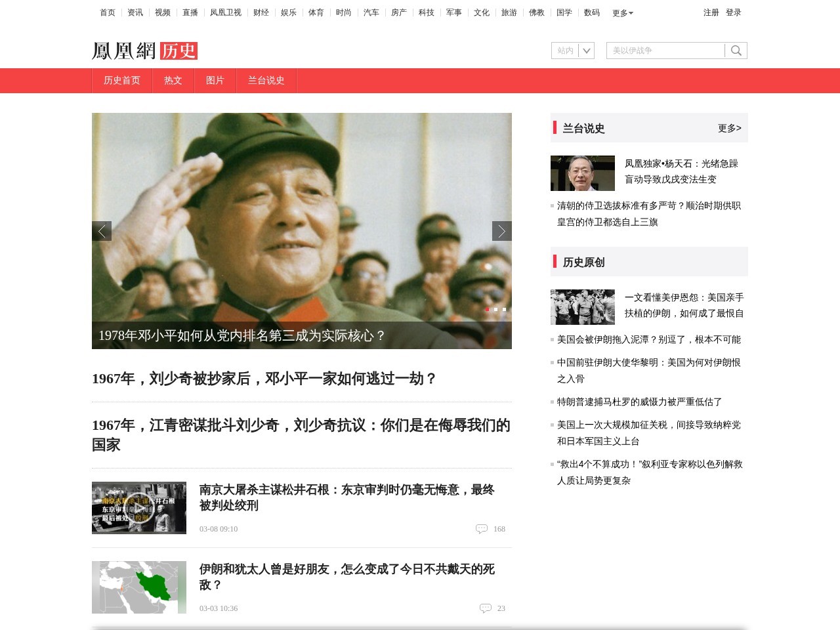This screenshot has width=840, height=630.
Task: Click the search input showing 美以伊战争
Action: click(x=663, y=50)
